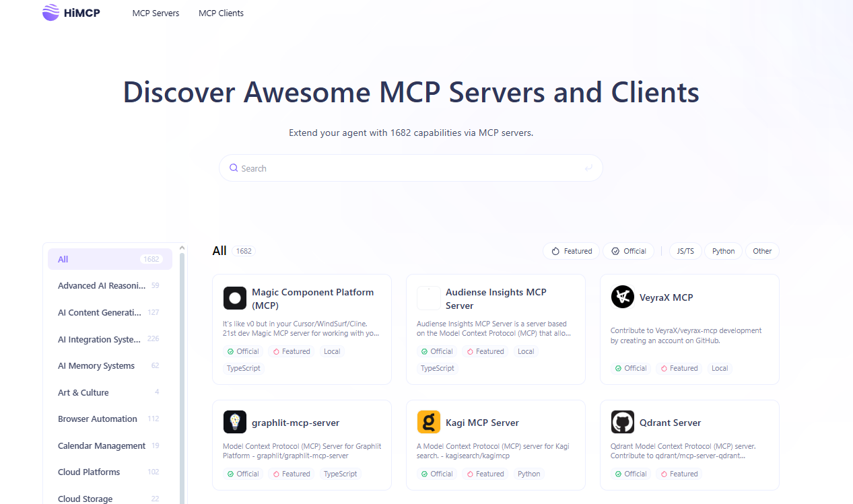
Task: Click the Qdrant Server GitHub logo
Action: pos(623,423)
